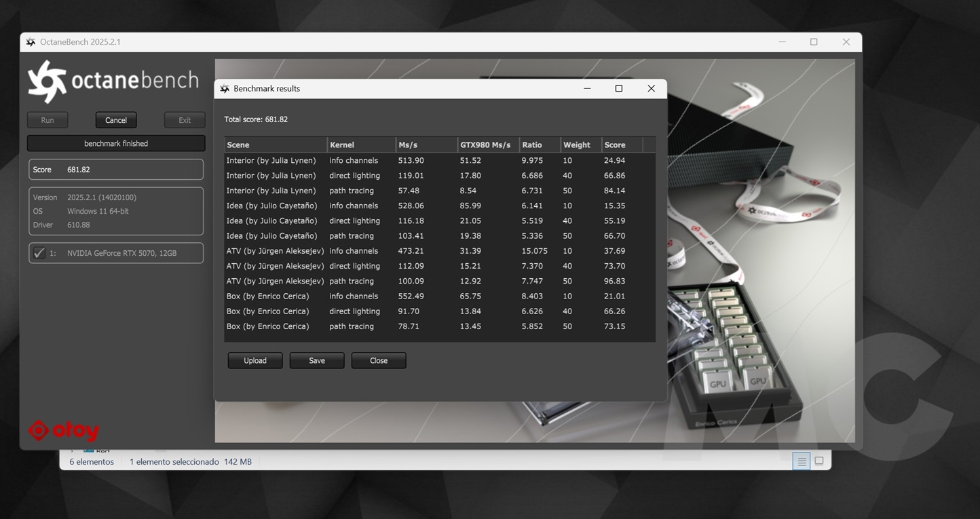
Task: Click the '37.69' score cell
Action: (x=614, y=251)
